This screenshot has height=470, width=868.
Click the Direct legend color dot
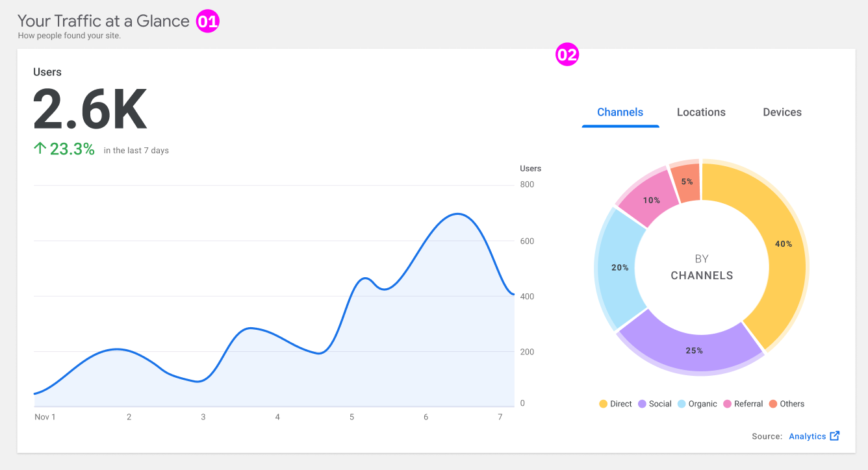coord(603,404)
